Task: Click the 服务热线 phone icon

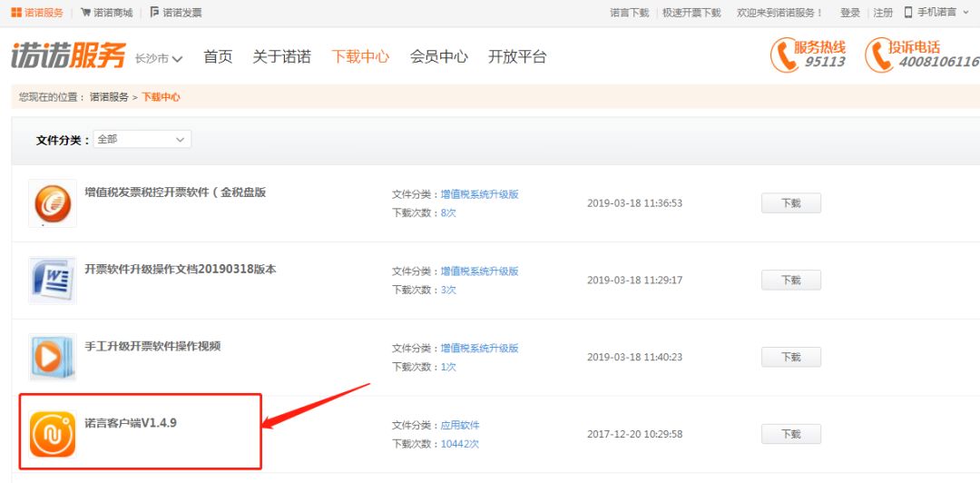Action: 783,55
